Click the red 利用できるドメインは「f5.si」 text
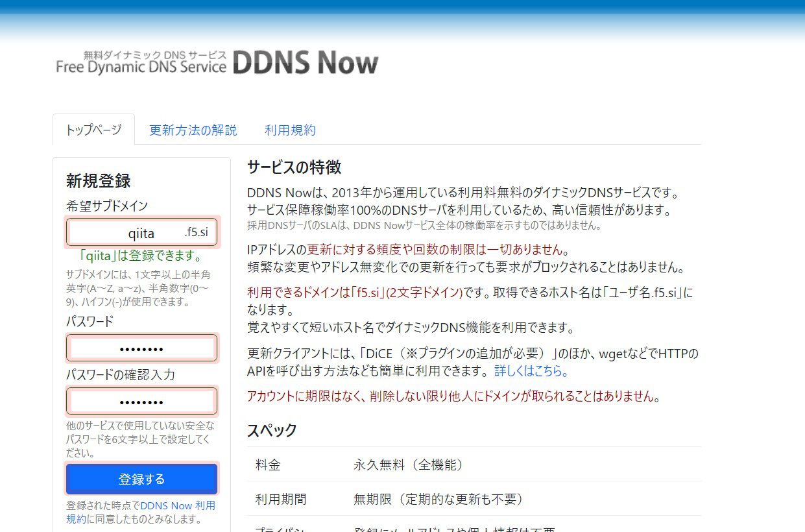Image resolution: width=805 pixels, height=532 pixels. coord(355,293)
